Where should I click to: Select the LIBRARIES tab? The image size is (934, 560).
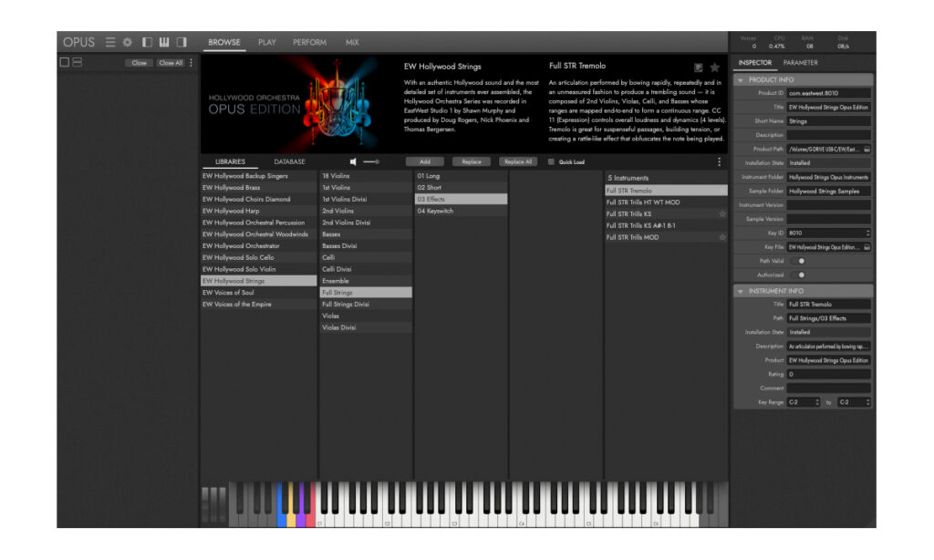[230, 161]
